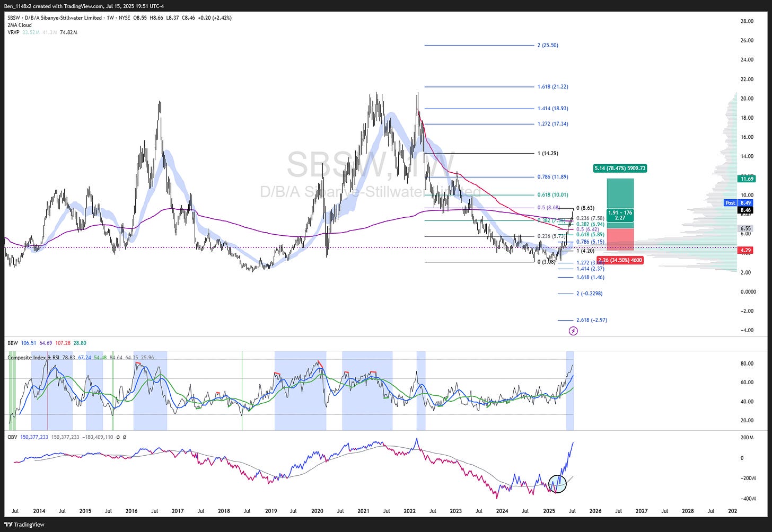The image size is (772, 532).
Task: Click the Fib label 0.382 (6.94)
Action: [x=590, y=224]
